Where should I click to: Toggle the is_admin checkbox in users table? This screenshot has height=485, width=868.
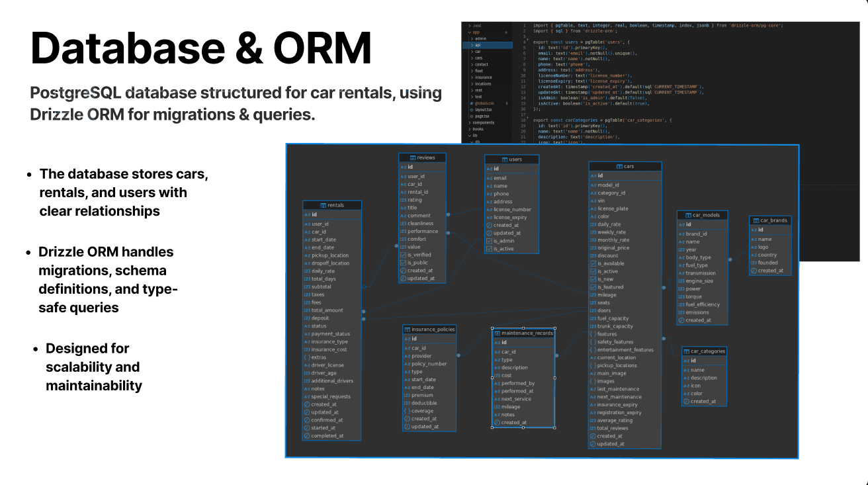[x=490, y=241]
